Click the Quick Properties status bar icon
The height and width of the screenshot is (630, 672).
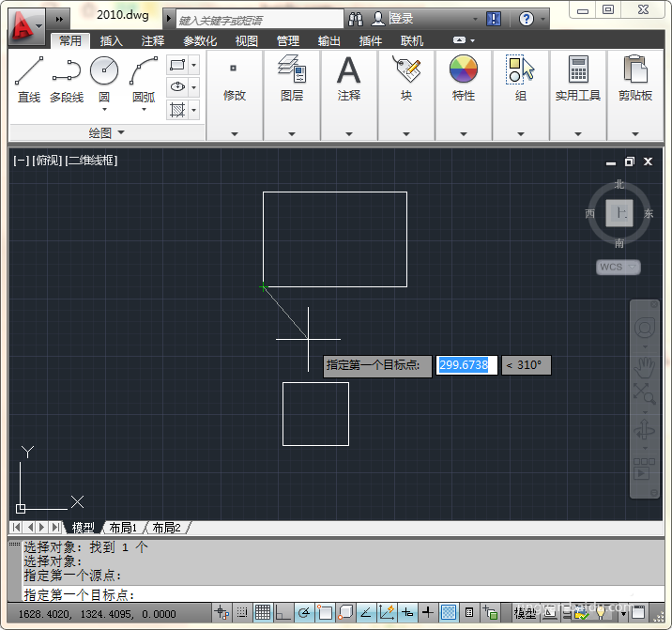tap(469, 612)
